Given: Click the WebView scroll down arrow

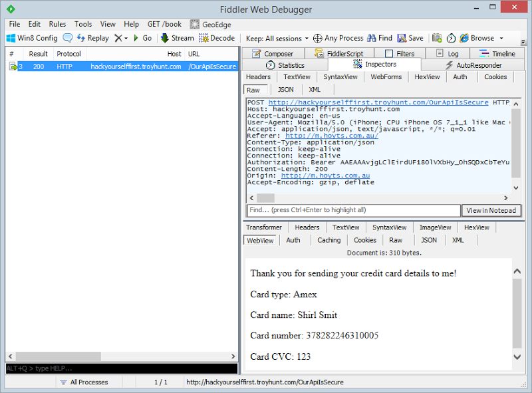Looking at the screenshot, I should click(517, 357).
